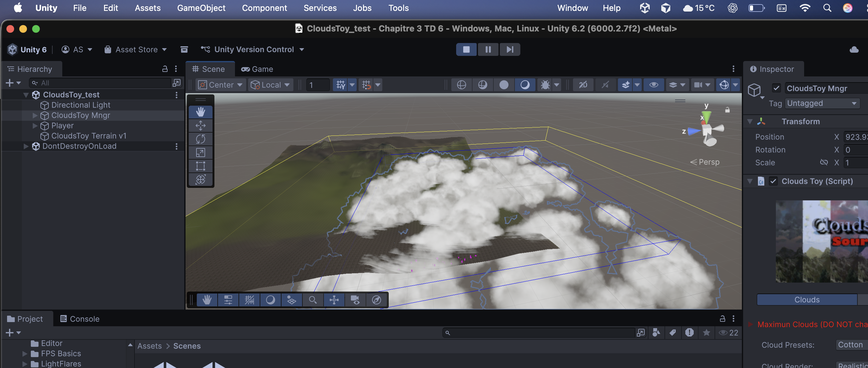Click the Pause playback button
868x368 pixels.
[x=488, y=49]
